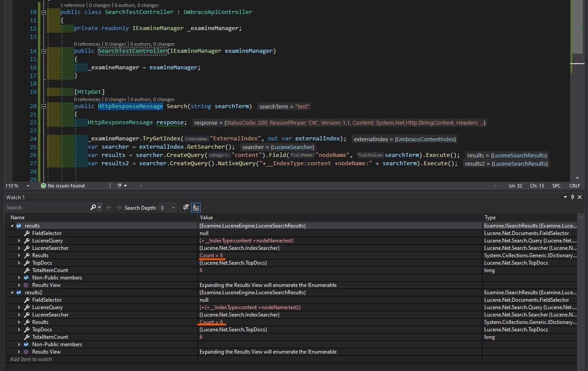
Task: Open the Watch 1 window position dropdown
Action: tap(565, 197)
